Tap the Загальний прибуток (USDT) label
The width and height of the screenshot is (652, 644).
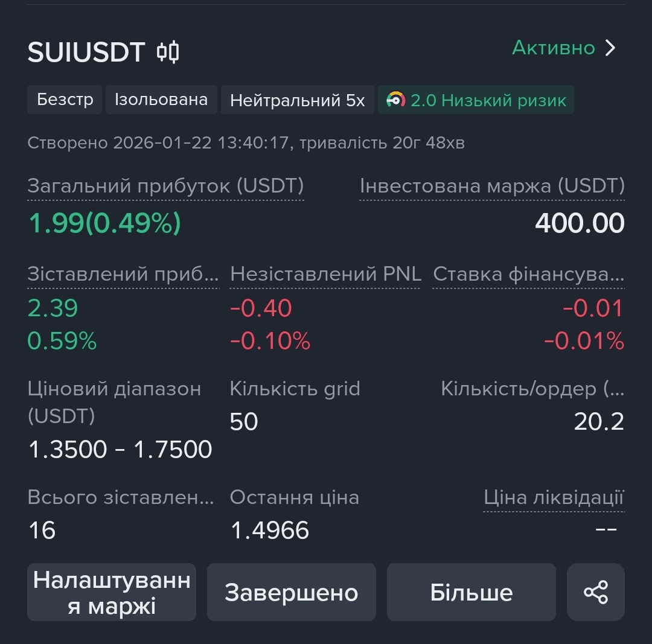point(165,186)
